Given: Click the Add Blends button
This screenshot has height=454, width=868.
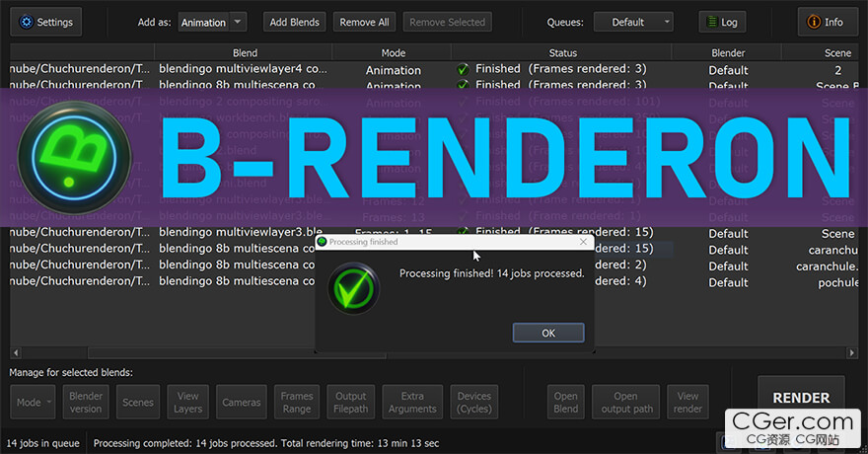Looking at the screenshot, I should pos(295,22).
